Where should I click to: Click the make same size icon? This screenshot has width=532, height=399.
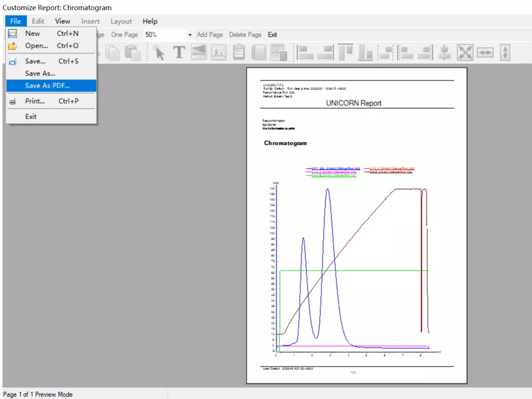coord(465,52)
